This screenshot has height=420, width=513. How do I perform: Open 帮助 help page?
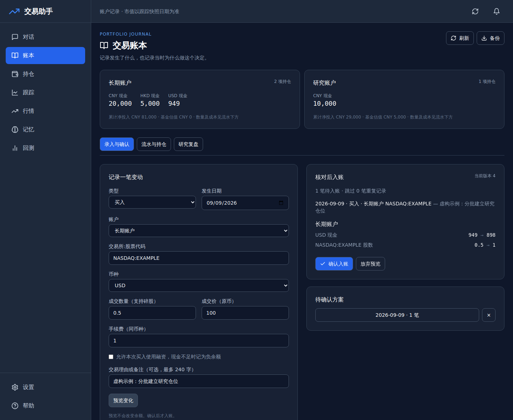(x=45, y=406)
